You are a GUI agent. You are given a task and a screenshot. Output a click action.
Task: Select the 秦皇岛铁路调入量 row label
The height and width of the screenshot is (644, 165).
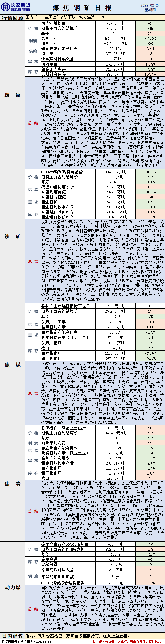tap(58, 570)
